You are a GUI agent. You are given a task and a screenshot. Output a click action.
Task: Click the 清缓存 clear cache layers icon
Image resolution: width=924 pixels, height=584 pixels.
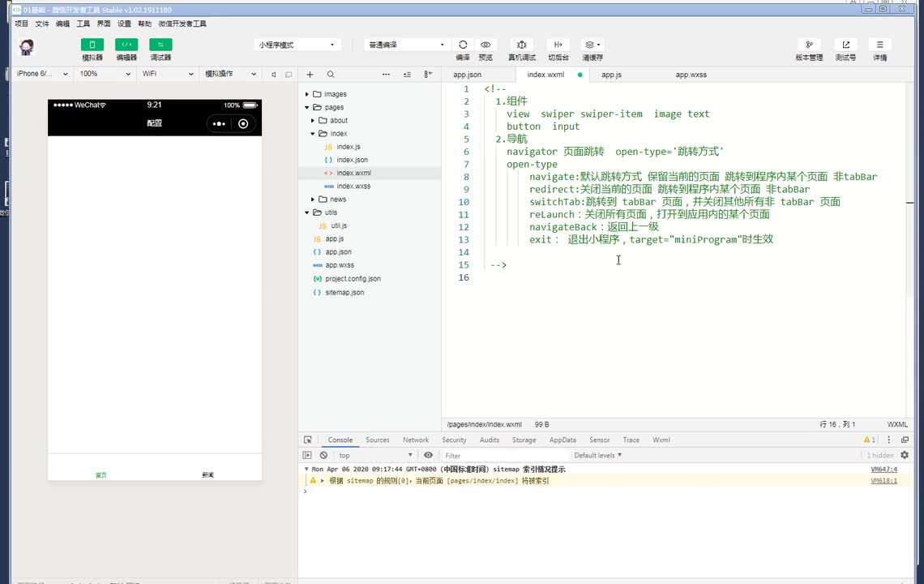(592, 45)
